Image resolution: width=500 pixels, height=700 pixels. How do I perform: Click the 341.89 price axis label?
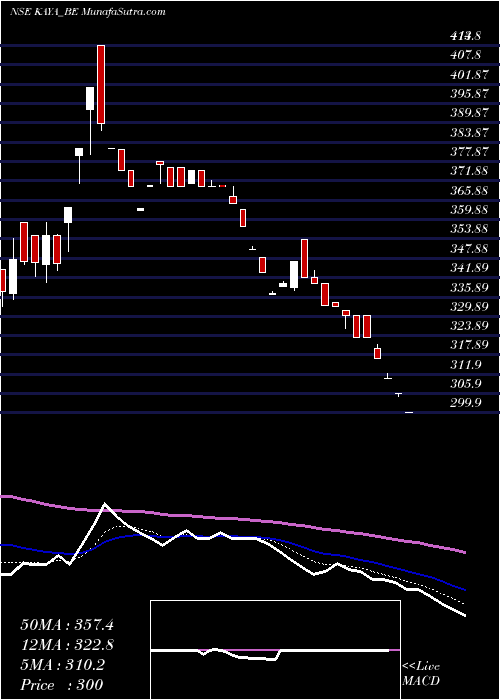[469, 268]
